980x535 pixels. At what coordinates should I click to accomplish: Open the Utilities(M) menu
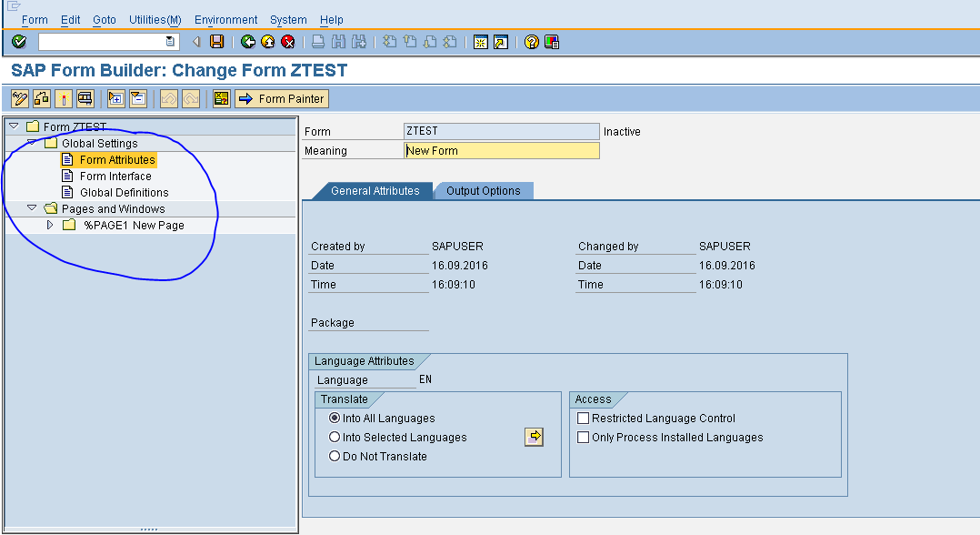tap(155, 19)
